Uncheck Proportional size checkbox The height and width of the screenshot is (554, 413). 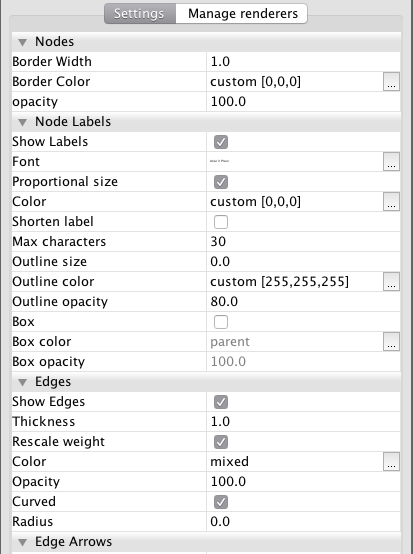[221, 182]
